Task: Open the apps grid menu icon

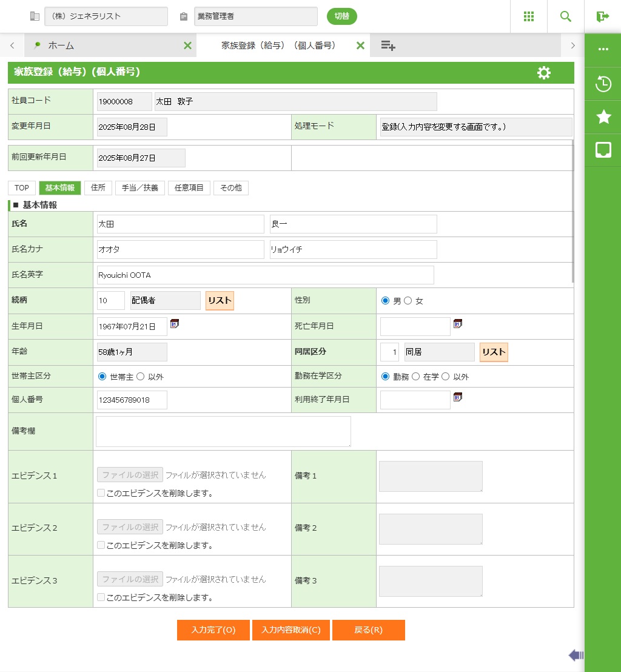Action: coord(528,16)
